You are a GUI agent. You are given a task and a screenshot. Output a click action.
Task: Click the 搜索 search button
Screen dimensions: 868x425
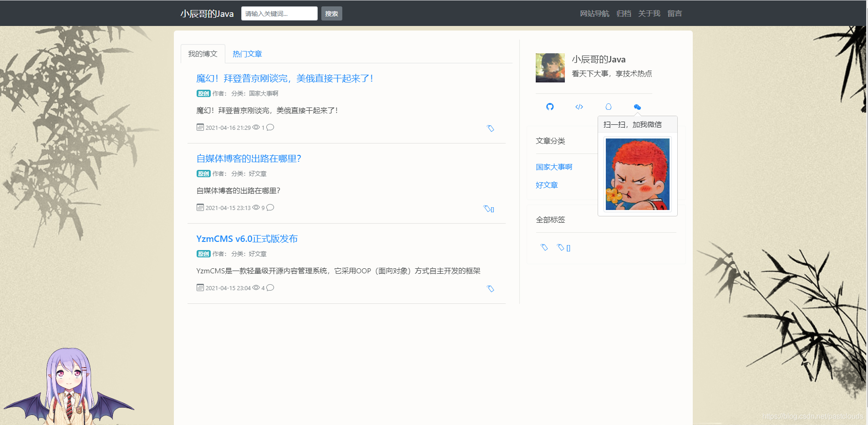pos(332,14)
